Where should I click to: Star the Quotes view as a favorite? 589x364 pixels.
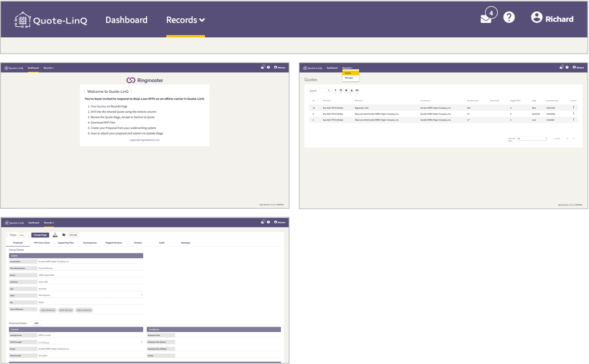tap(346, 90)
